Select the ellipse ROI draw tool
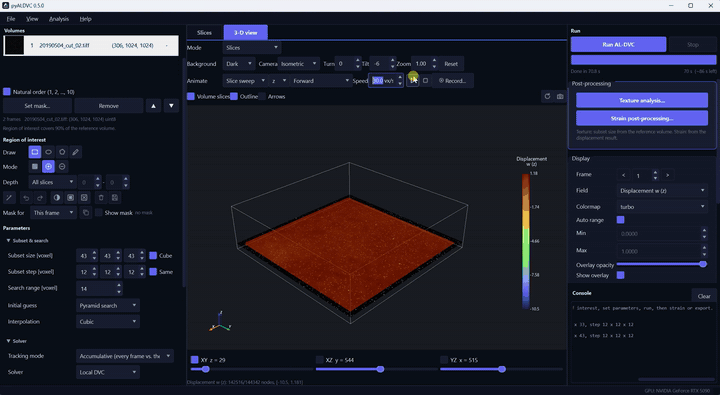This screenshot has height=395, width=720. pos(48,152)
